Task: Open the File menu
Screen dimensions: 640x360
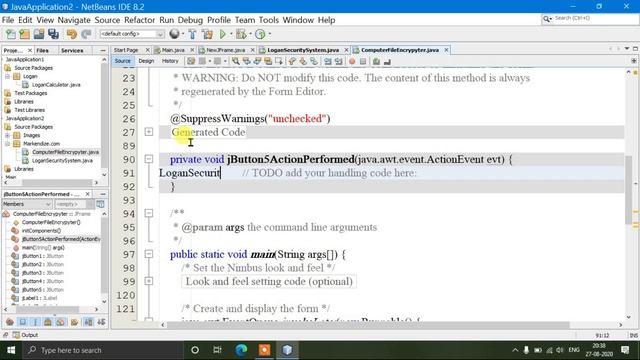Action: 8,20
